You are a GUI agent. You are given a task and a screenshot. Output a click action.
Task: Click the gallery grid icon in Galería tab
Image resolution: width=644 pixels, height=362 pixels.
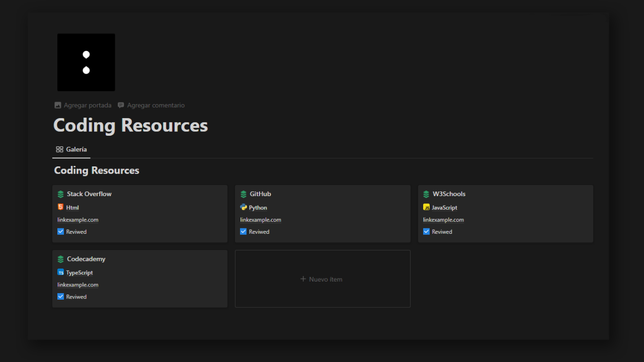click(x=59, y=149)
